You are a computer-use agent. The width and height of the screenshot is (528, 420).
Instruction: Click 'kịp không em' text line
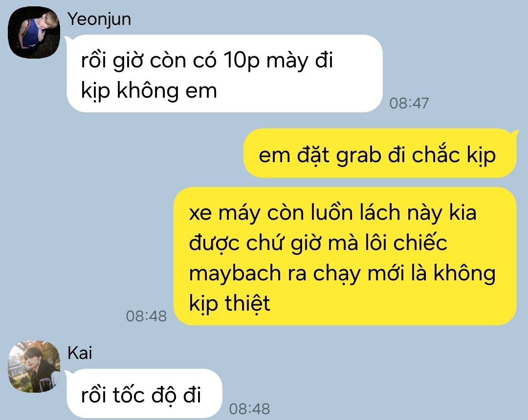pyautogui.click(x=149, y=91)
